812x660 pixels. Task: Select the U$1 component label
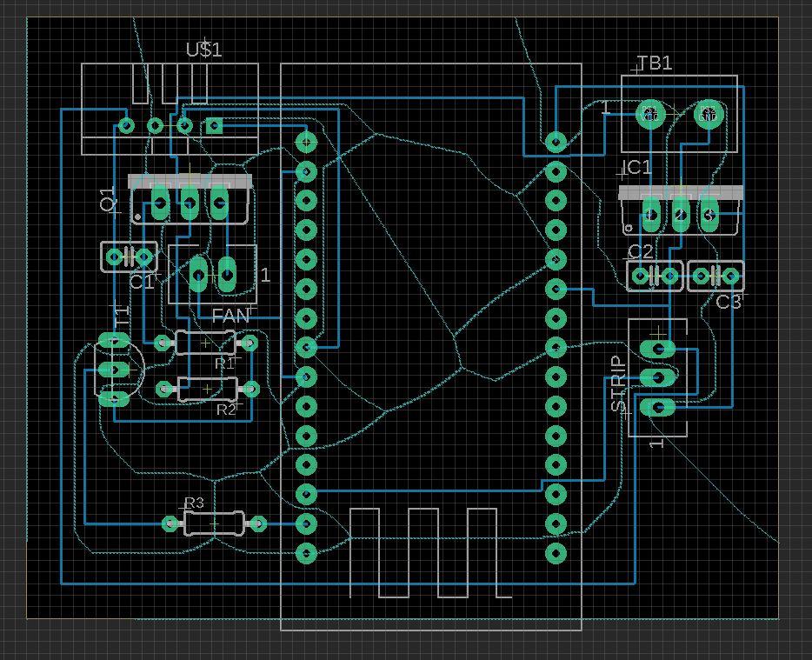tap(204, 50)
